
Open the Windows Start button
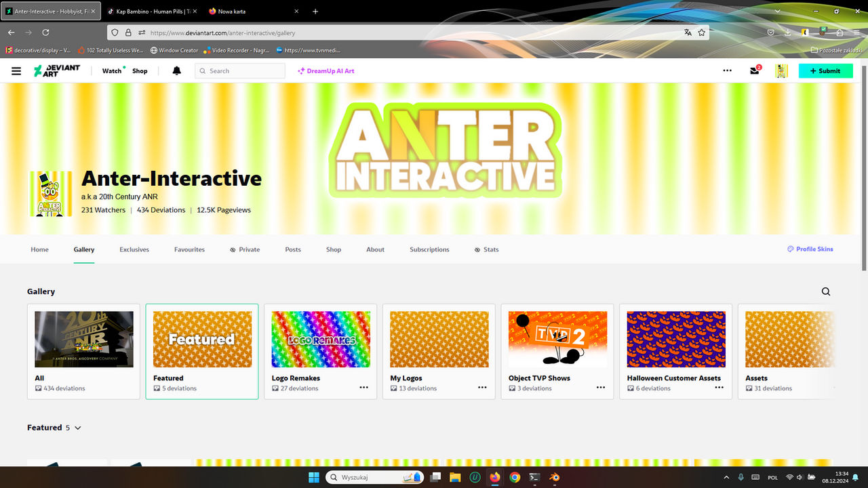point(313,477)
